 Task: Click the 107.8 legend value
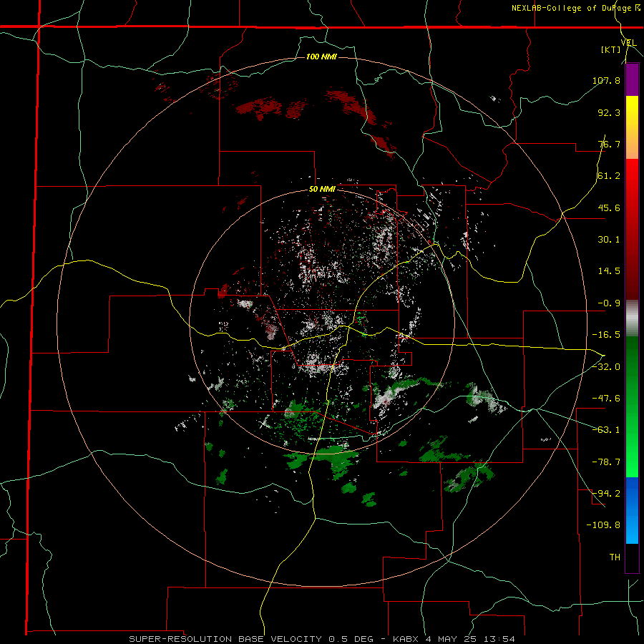click(x=606, y=80)
